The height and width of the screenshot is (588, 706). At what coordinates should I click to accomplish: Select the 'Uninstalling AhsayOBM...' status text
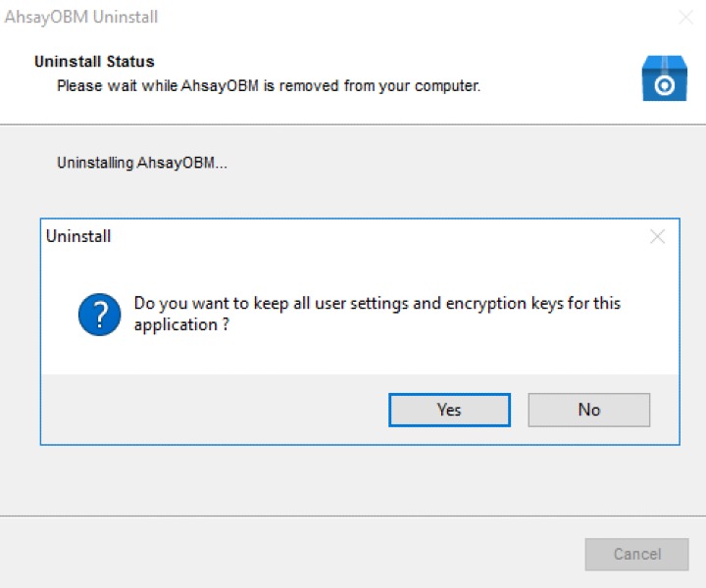tap(142, 163)
